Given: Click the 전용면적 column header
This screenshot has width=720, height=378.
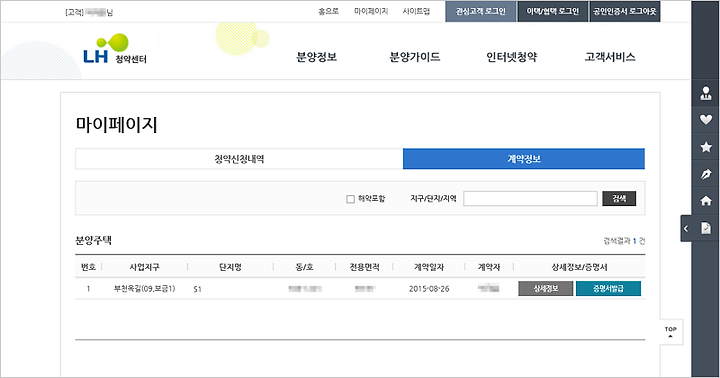Looking at the screenshot, I should coord(365,267).
